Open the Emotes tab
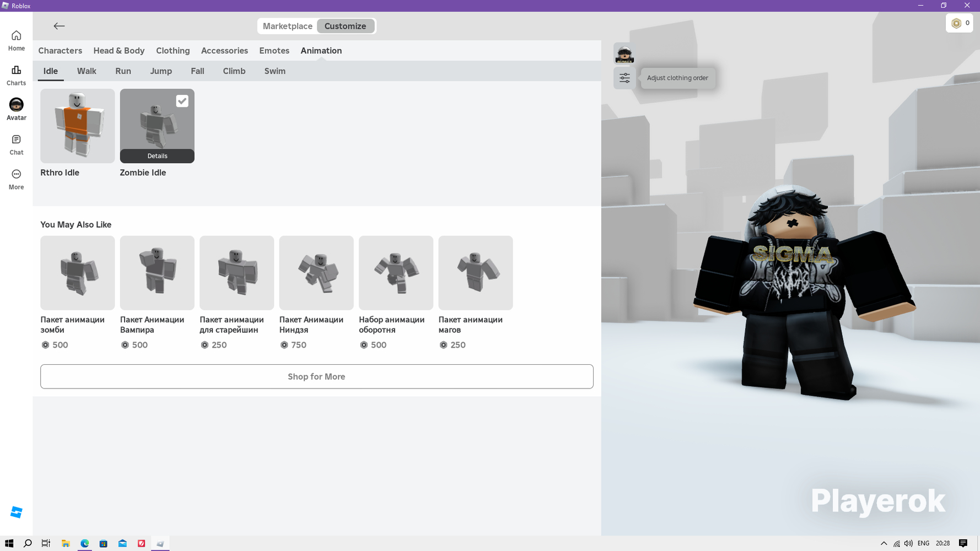This screenshot has width=980, height=551. [274, 51]
